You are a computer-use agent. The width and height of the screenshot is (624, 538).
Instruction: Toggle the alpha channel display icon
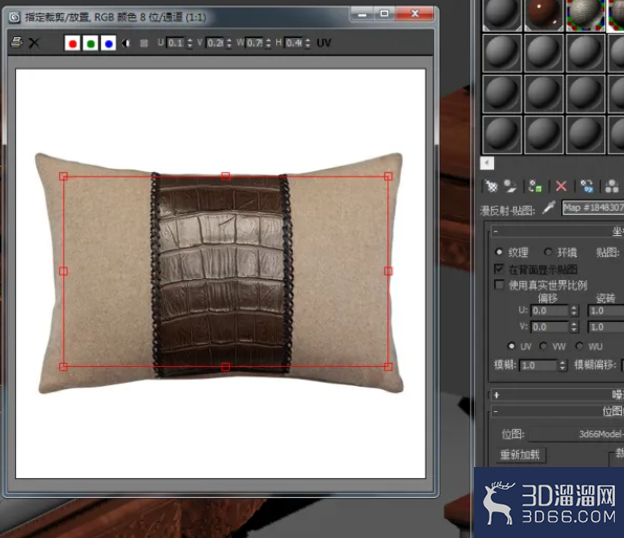coord(126,43)
